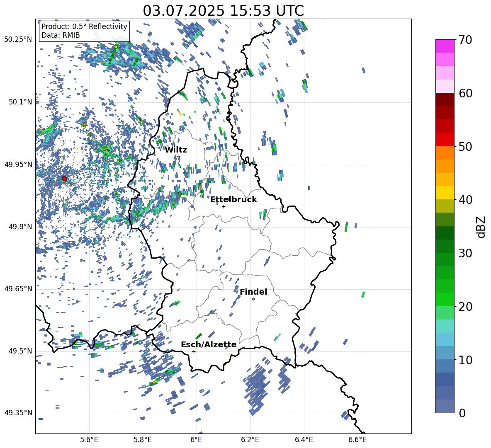This screenshot has height=448, width=491.
Task: Click the dark maroon colorbar segment below 60
Action: 445,99
